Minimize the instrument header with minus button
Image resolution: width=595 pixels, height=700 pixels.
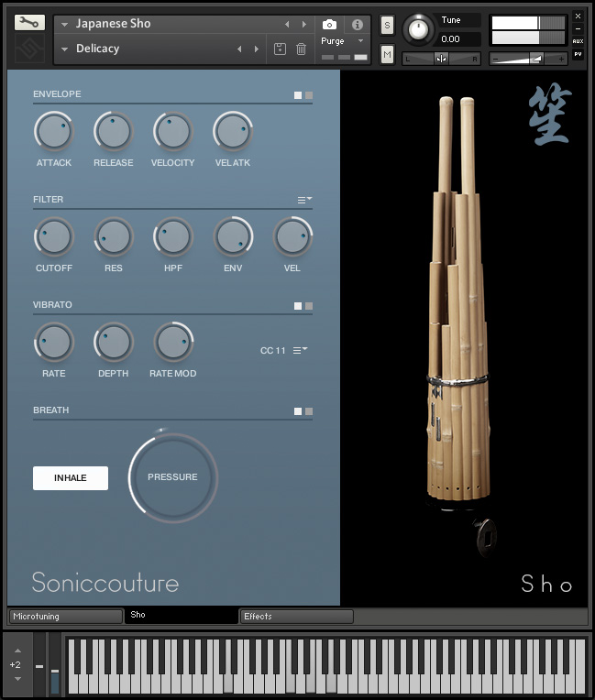point(578,28)
